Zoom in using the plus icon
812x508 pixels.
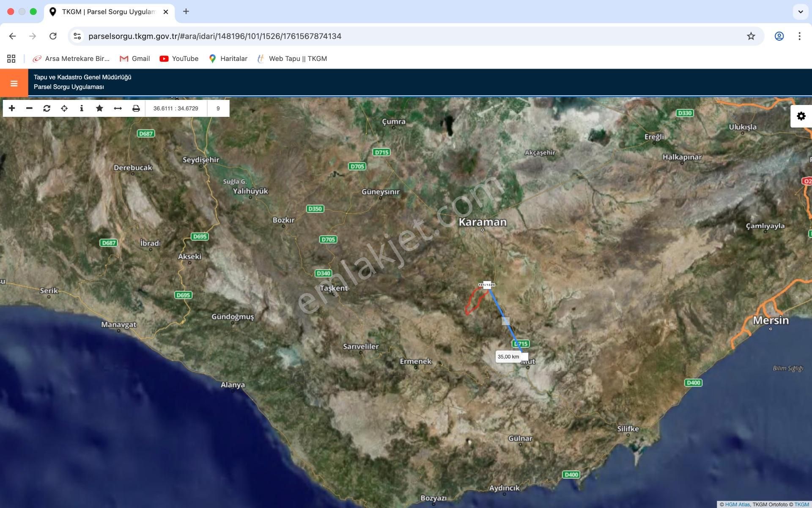[x=11, y=108]
